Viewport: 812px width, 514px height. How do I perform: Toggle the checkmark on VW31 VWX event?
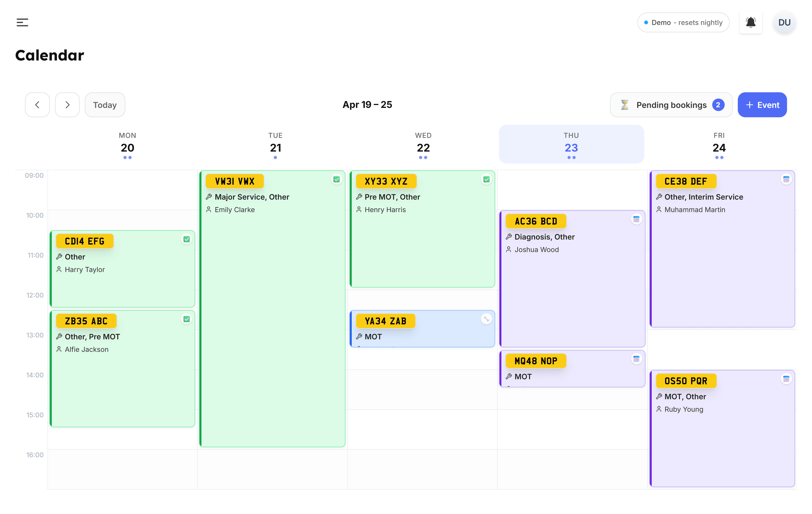(336, 179)
